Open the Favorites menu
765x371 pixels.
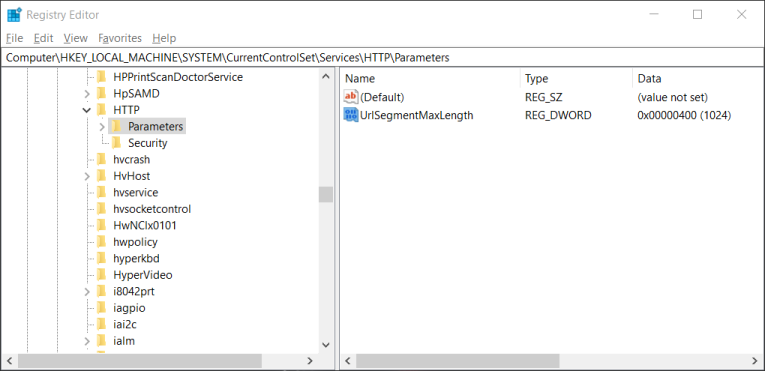point(120,38)
